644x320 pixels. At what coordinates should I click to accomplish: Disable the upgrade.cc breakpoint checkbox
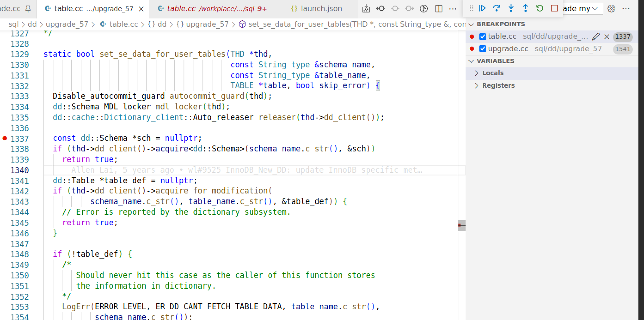coord(482,49)
